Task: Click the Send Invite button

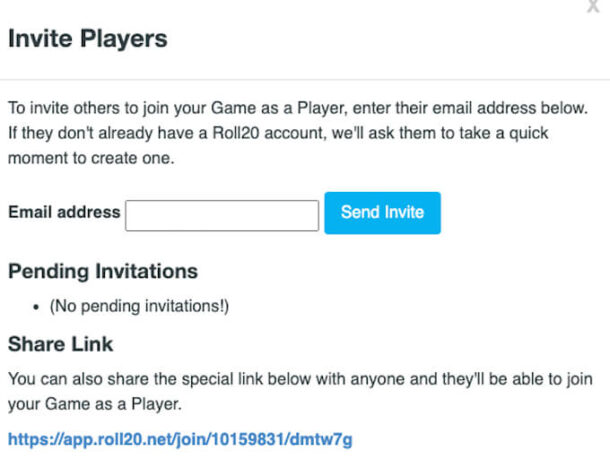Action: pyautogui.click(x=382, y=213)
